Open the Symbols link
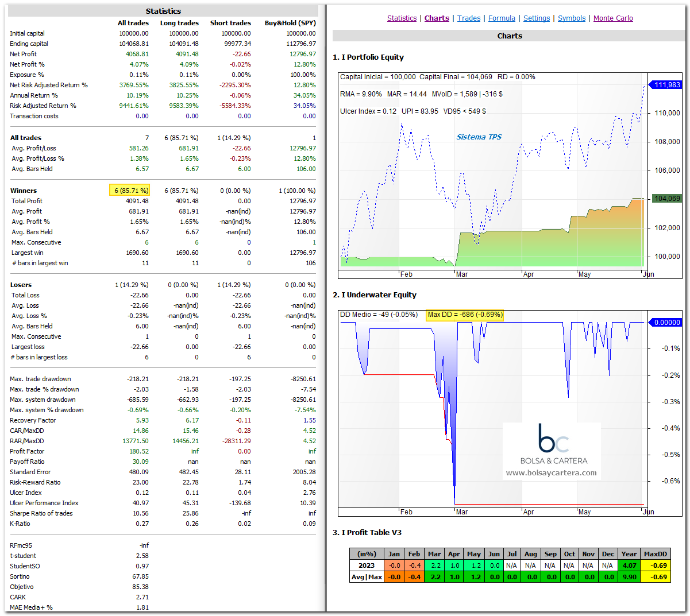 pyautogui.click(x=572, y=18)
